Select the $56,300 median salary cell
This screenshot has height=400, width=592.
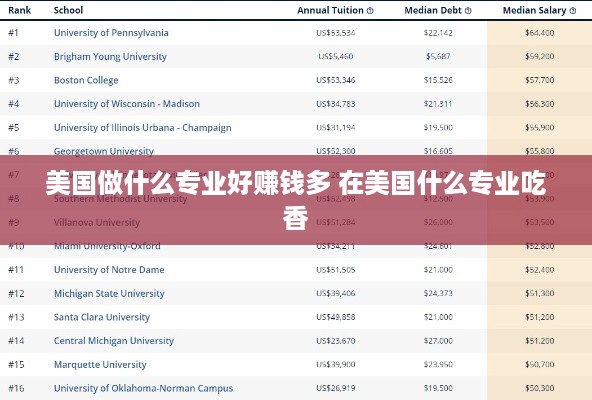(540, 104)
